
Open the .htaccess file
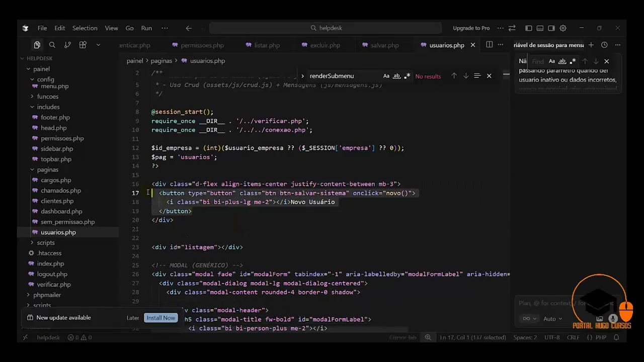click(49, 253)
